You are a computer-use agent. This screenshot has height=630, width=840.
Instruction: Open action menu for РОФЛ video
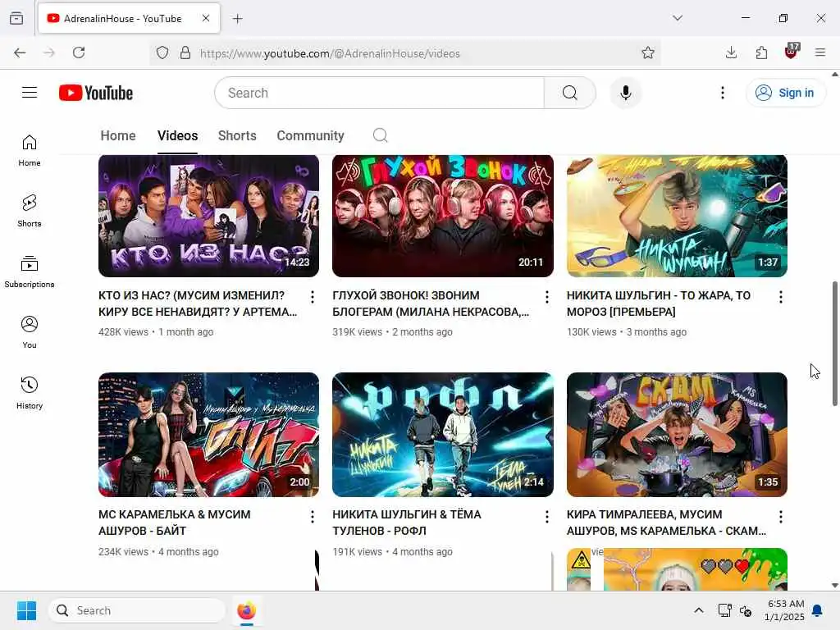[546, 517]
